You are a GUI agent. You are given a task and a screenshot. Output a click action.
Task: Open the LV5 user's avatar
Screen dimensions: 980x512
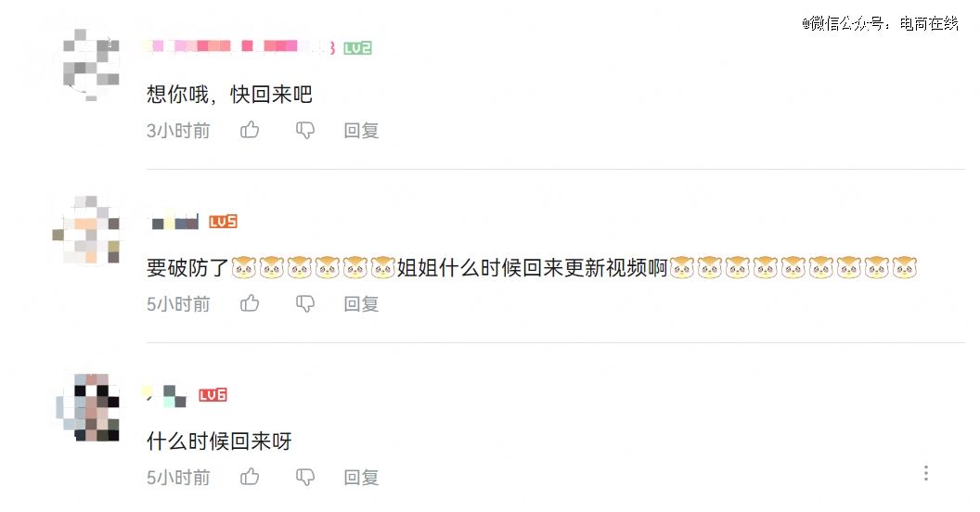click(87, 230)
